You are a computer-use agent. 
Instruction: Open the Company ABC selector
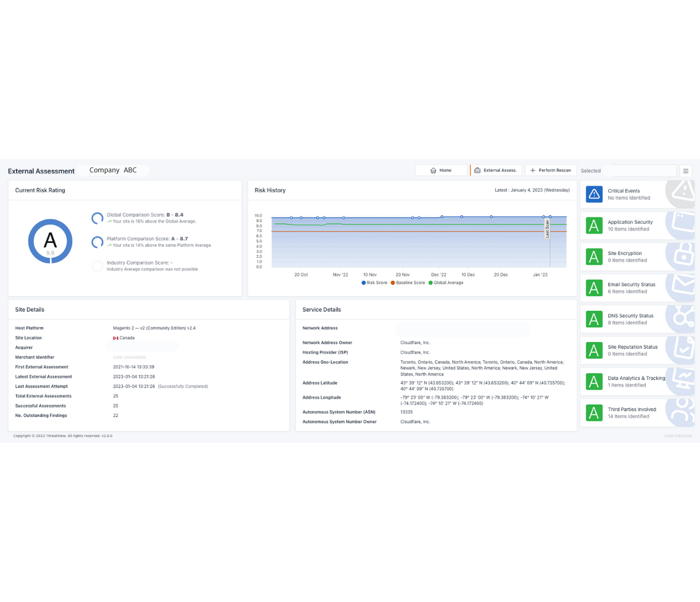click(x=114, y=170)
